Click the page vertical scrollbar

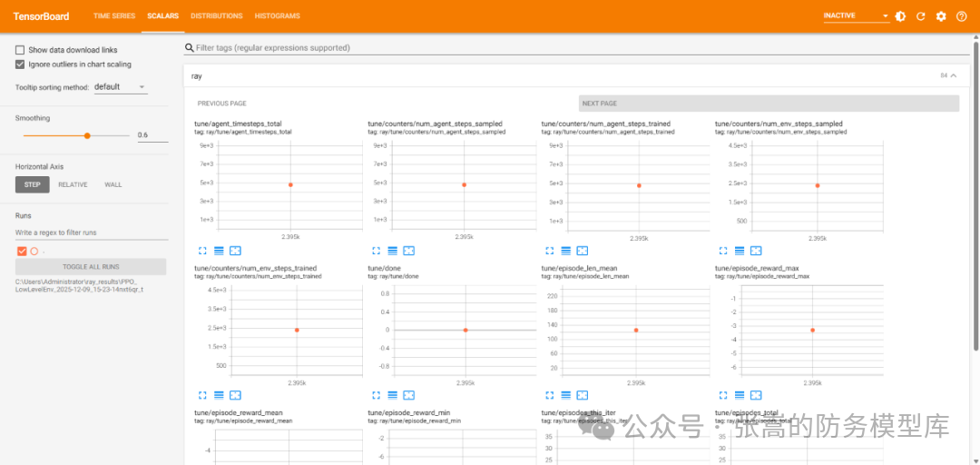coord(976,194)
